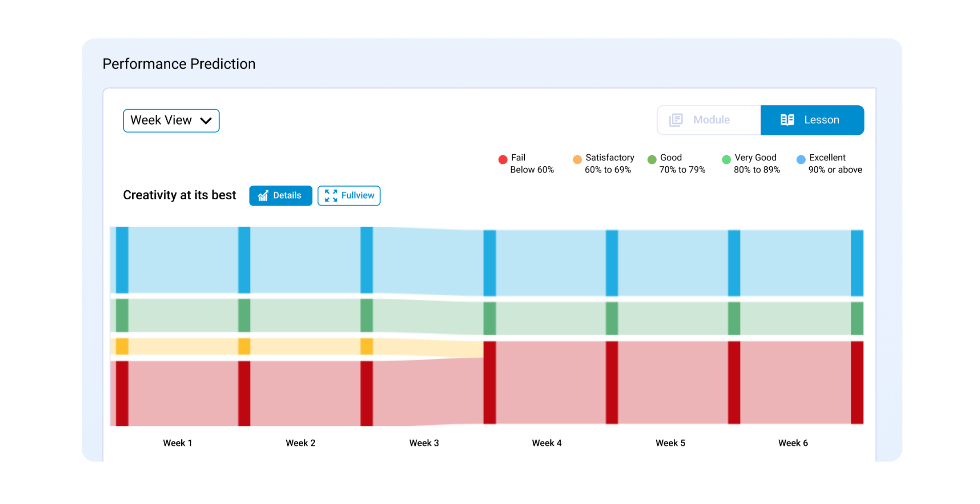Click the Module stacked-pages icon
This screenshot has height=504, width=980.
coord(676,120)
